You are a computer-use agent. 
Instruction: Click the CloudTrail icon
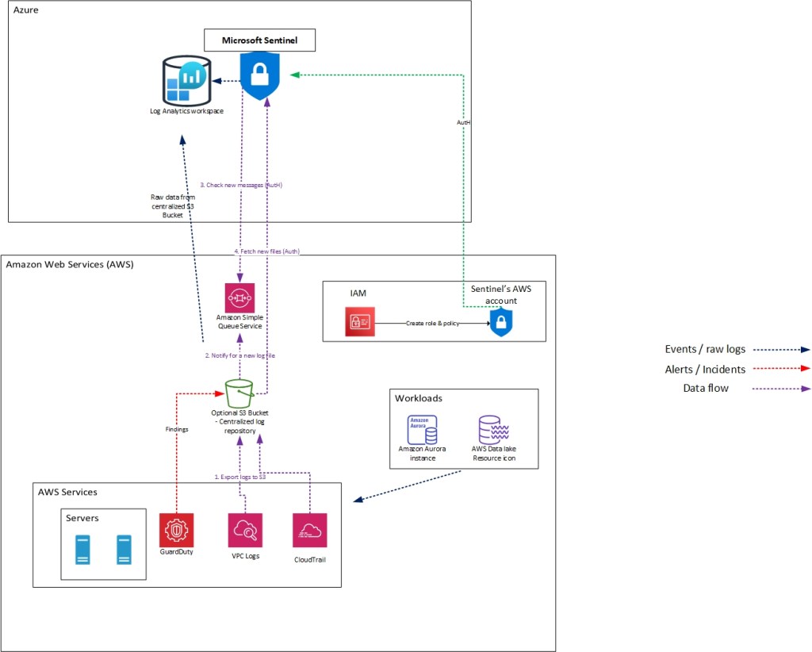[309, 530]
